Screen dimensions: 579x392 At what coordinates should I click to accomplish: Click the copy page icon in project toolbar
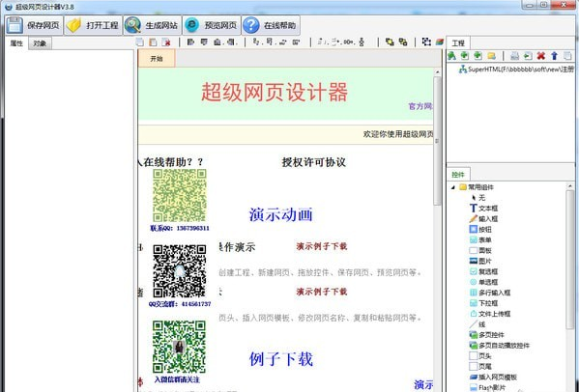coord(567,56)
